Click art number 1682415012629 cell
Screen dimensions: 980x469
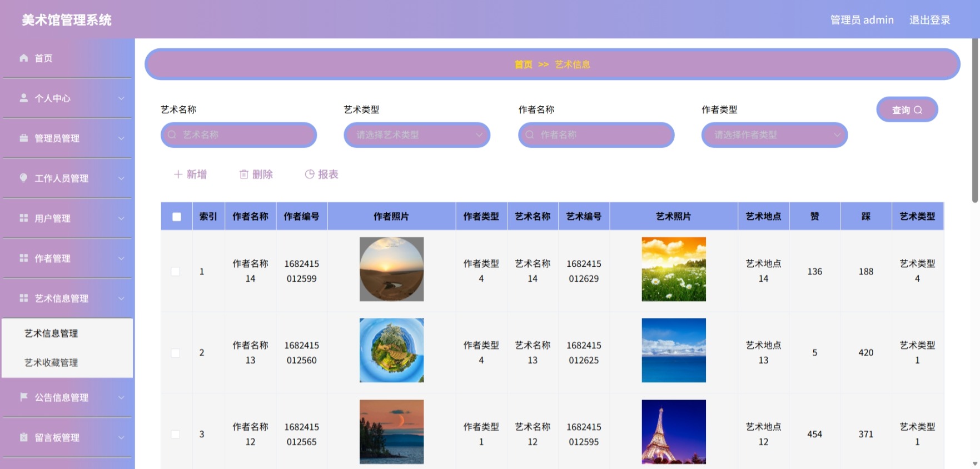(584, 271)
